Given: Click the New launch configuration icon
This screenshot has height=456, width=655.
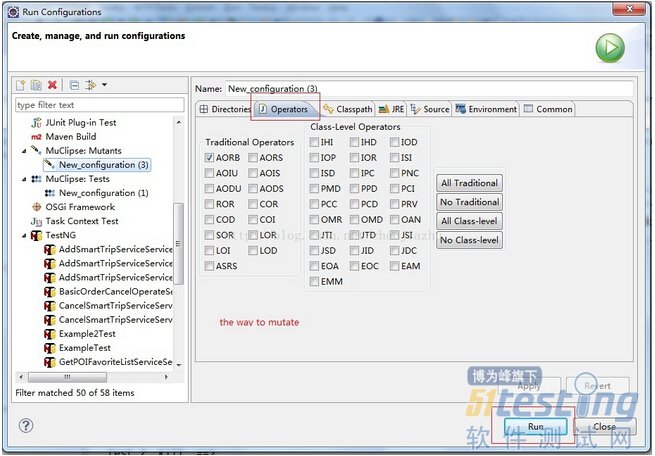Looking at the screenshot, I should pos(20,85).
